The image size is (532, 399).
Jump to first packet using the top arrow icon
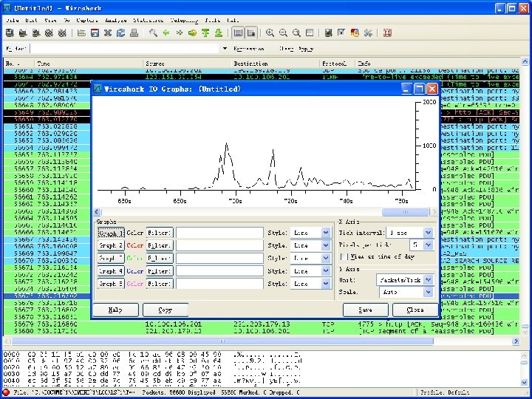point(205,33)
